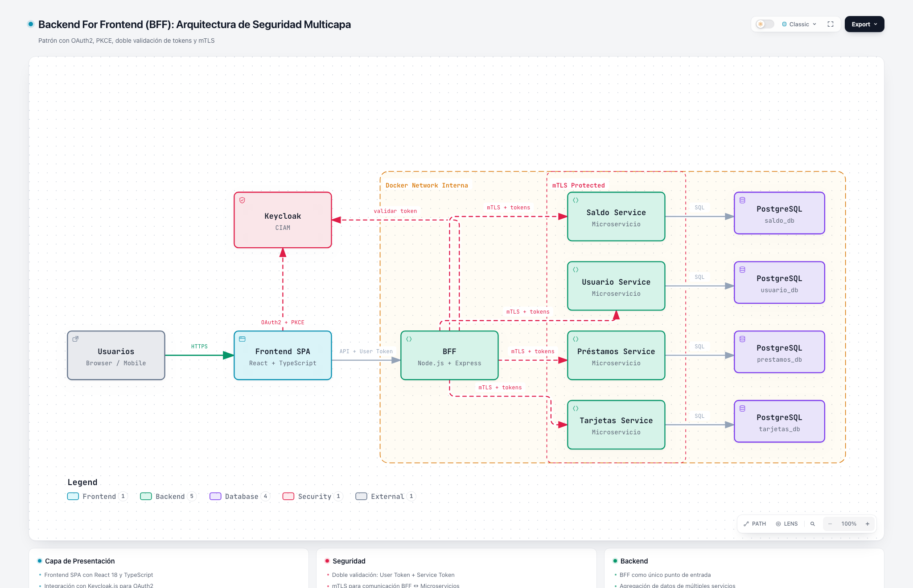The width and height of the screenshot is (913, 588).
Task: Click the 'Docker Network Interna' group label
Action: pyautogui.click(x=427, y=185)
